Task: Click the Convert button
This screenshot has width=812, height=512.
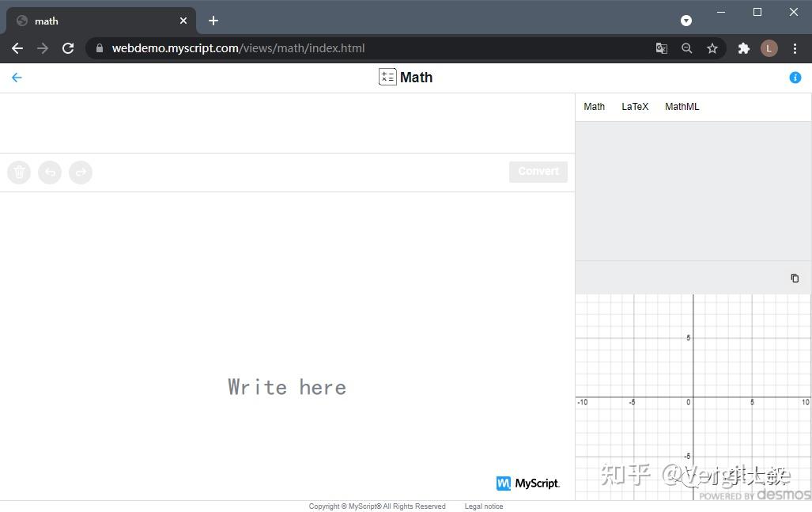Action: tap(538, 171)
